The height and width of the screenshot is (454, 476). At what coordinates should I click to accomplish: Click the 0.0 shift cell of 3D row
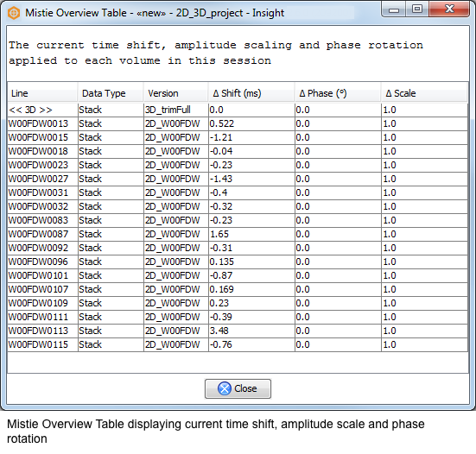pyautogui.click(x=251, y=110)
